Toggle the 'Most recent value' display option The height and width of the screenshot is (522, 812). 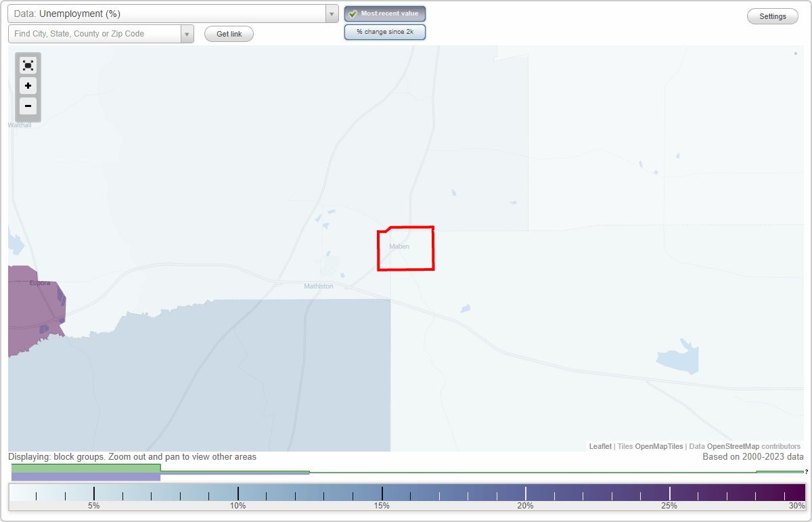point(384,14)
